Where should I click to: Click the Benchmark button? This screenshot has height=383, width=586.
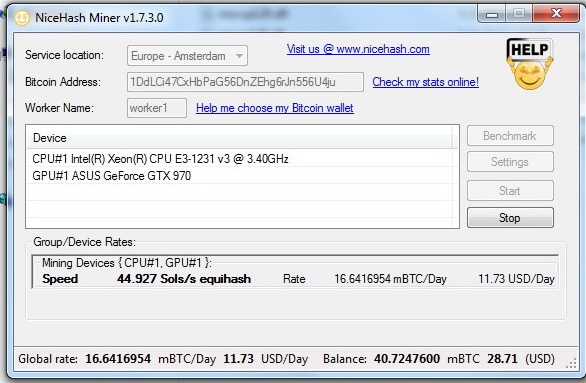[x=510, y=136]
